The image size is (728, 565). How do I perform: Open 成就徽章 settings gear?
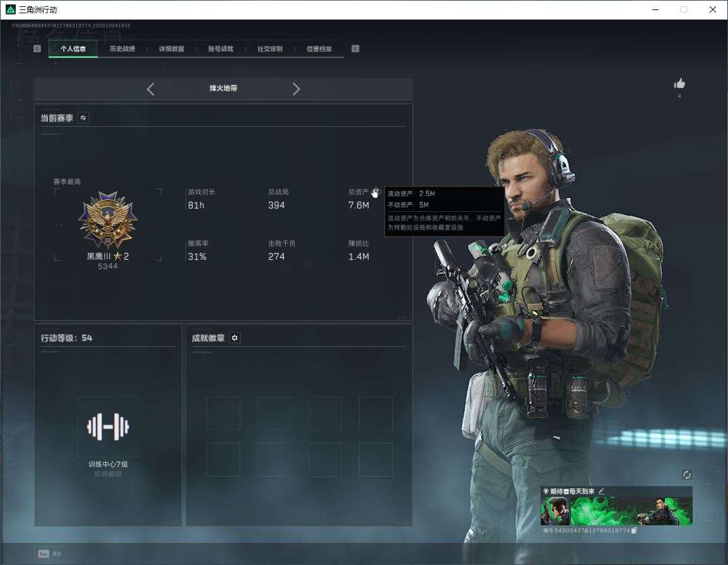click(235, 338)
